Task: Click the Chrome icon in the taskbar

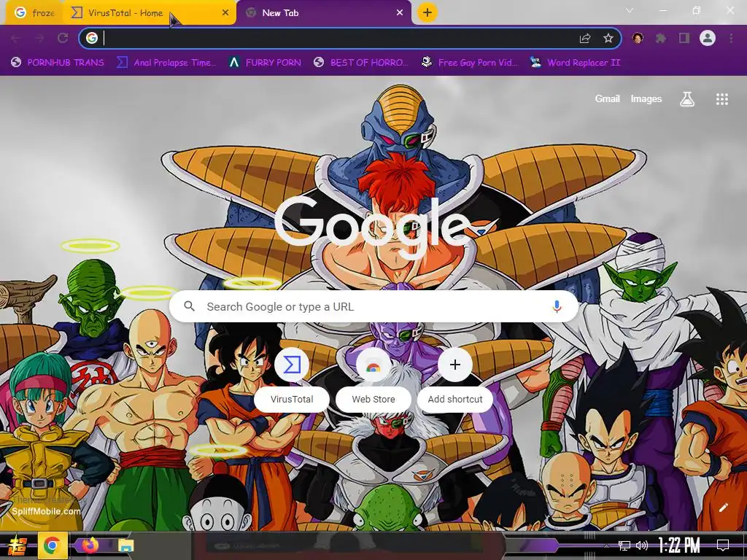Action: (x=52, y=545)
